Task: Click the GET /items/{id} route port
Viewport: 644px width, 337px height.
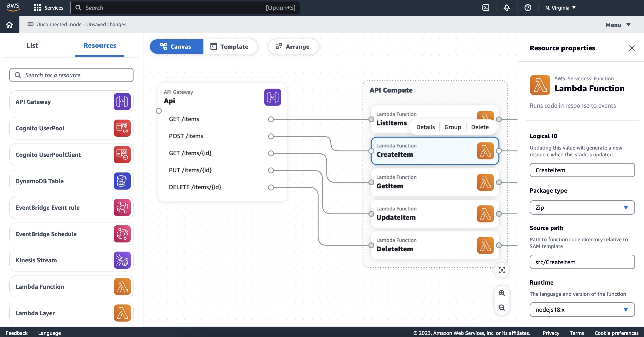Action: coord(271,153)
